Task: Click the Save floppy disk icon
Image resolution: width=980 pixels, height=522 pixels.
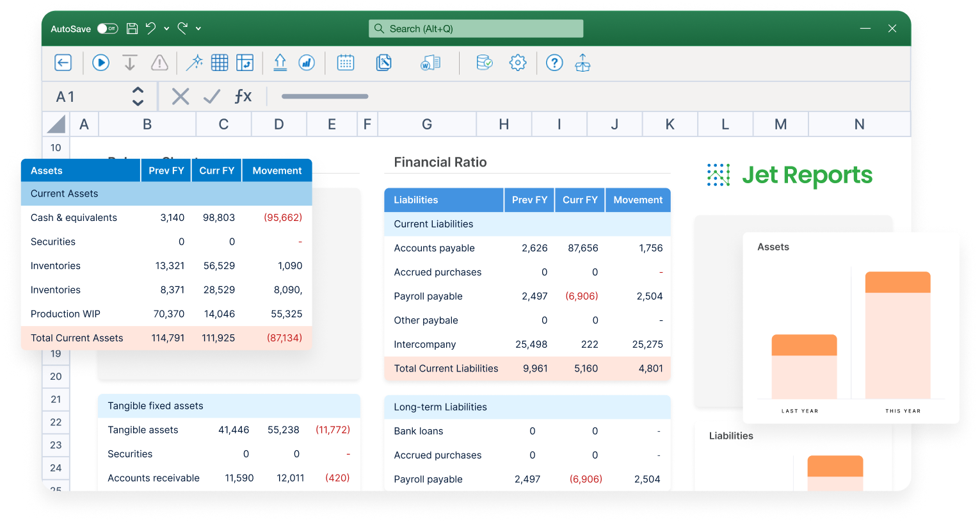Action: point(132,29)
